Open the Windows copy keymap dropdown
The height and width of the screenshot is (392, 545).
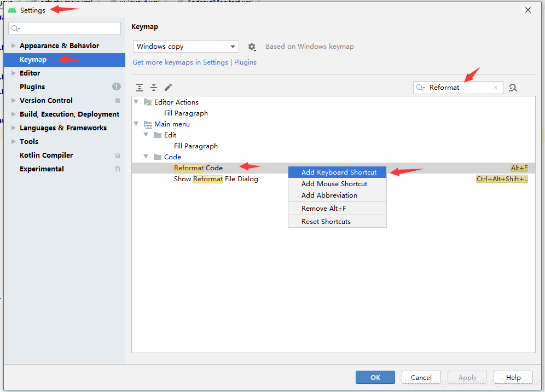tap(185, 47)
